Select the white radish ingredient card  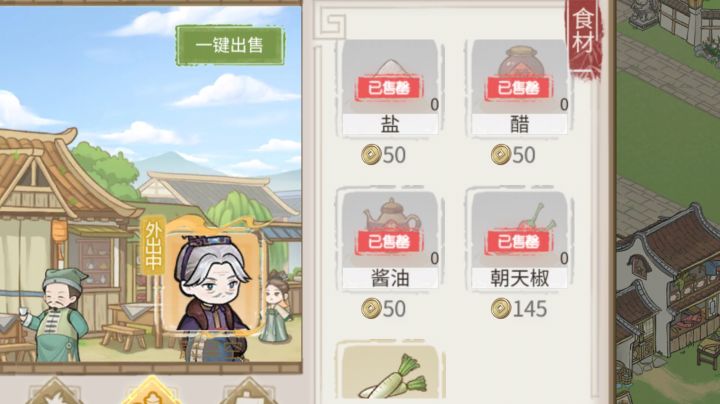point(390,373)
